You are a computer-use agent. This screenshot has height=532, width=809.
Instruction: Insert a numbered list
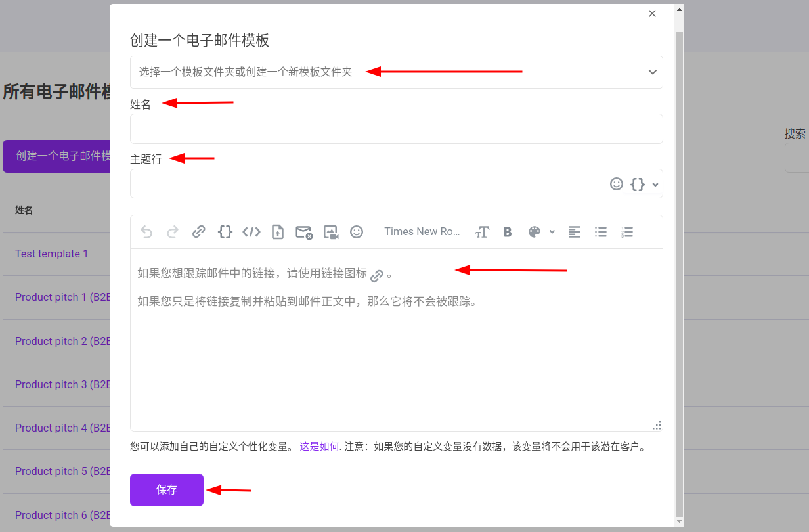[627, 232]
